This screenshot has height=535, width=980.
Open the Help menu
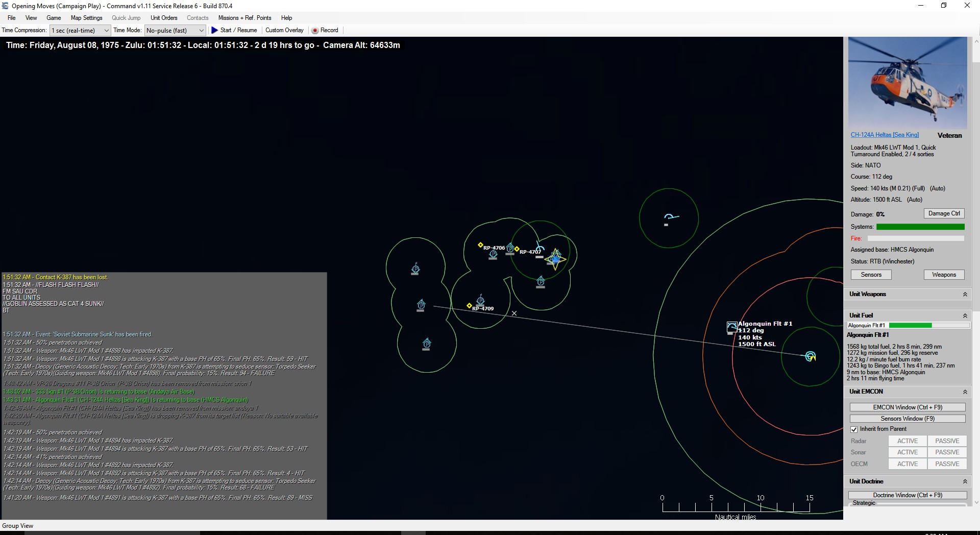(x=286, y=18)
